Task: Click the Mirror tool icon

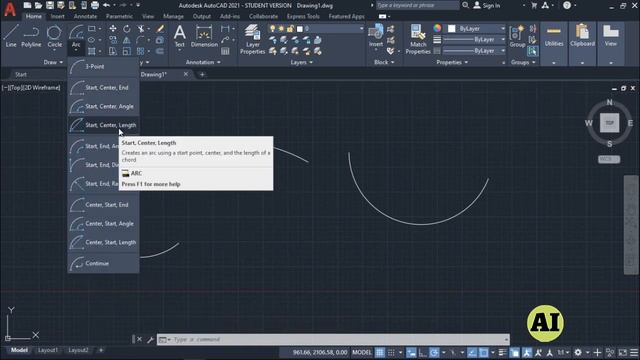Action: 127,40
